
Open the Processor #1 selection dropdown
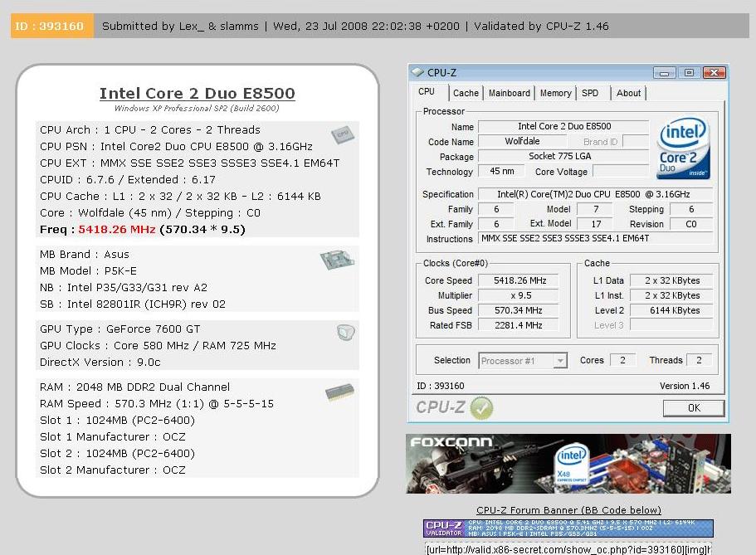coord(523,361)
